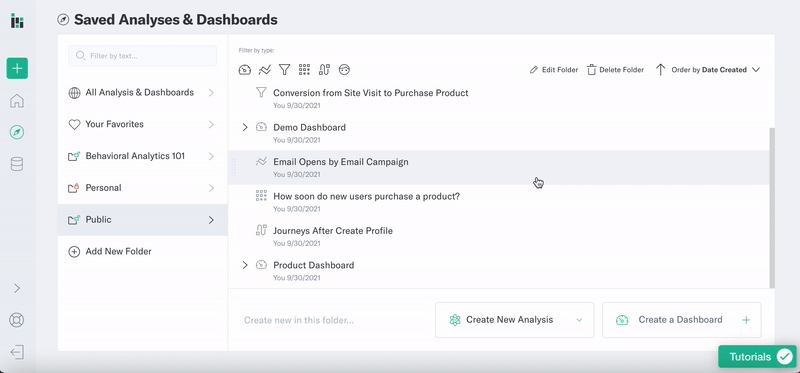Open Email Opens by Email Campaign analysis
The height and width of the screenshot is (373, 800).
point(341,162)
